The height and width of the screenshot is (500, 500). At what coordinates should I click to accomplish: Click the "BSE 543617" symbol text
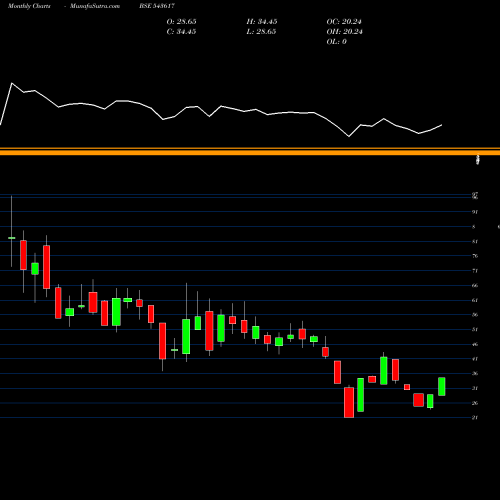(x=157, y=6)
